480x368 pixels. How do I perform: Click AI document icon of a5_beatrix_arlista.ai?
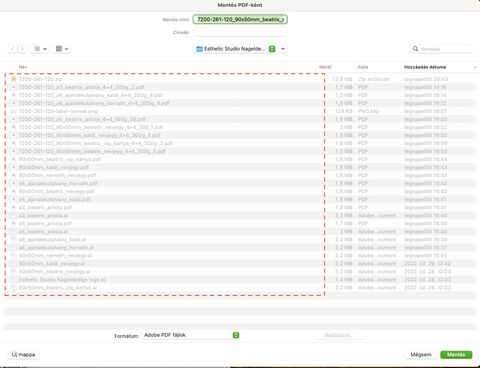13,231
